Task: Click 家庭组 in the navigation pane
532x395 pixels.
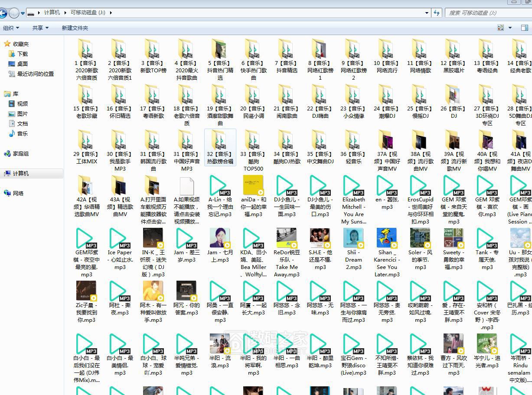Action: [x=20, y=154]
